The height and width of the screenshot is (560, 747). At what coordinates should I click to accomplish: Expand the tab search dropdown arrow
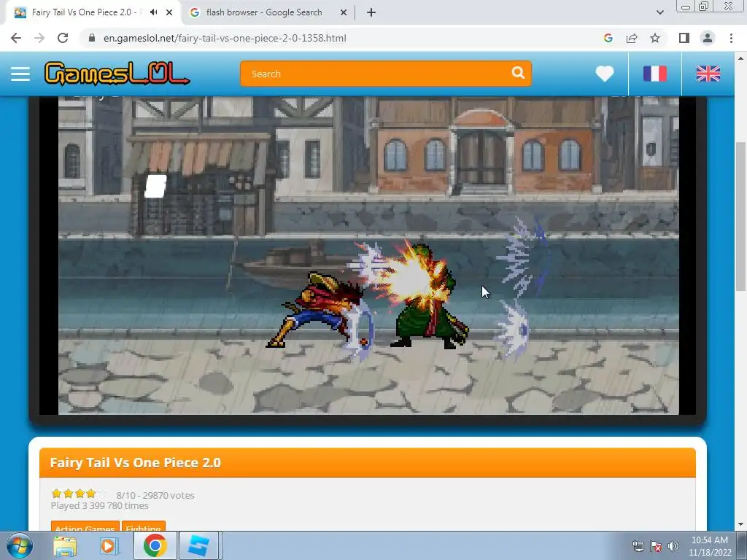coord(659,12)
